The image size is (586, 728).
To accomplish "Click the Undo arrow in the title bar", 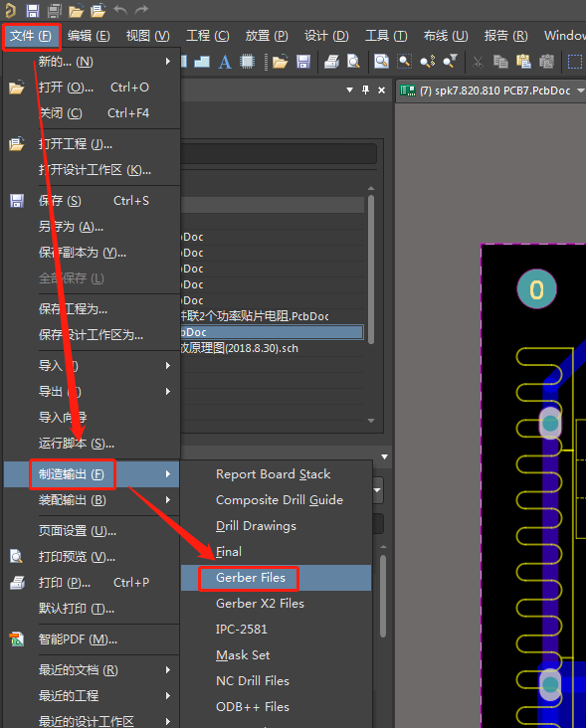I will pyautogui.click(x=119, y=9).
